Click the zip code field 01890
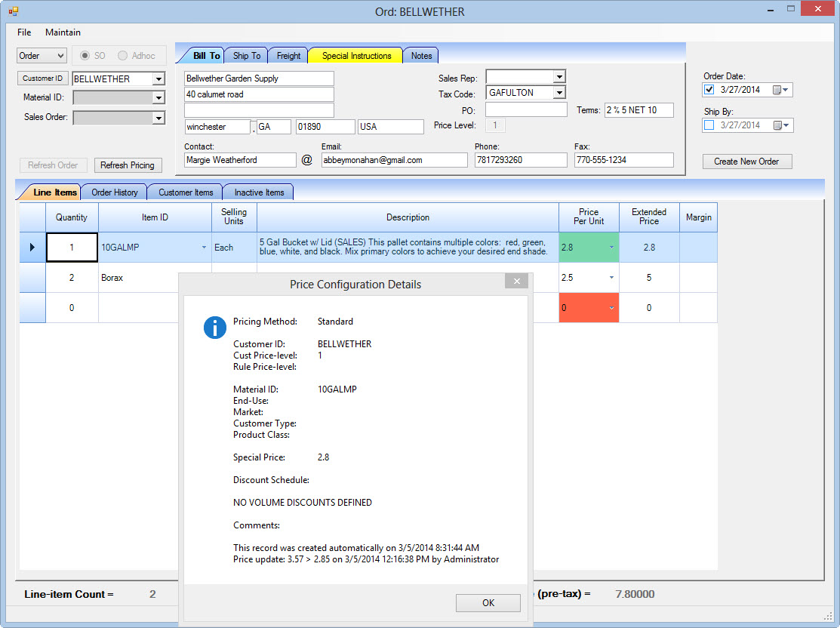This screenshot has height=628, width=840. pos(325,127)
